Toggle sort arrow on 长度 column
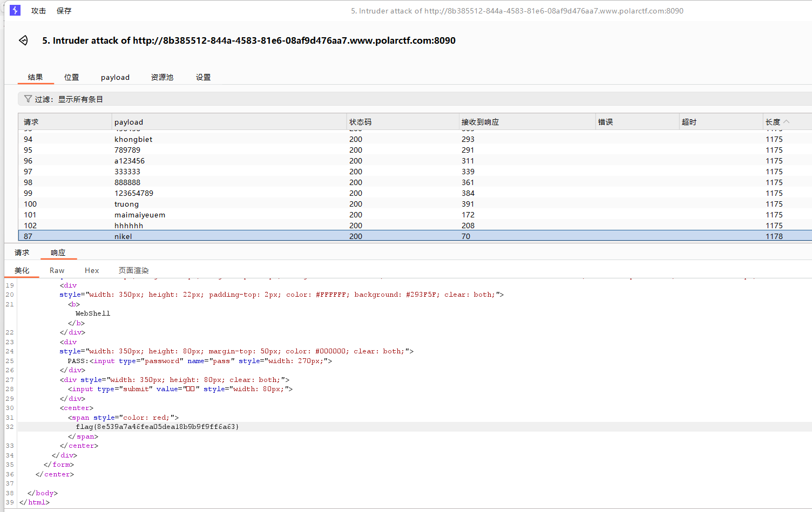The image size is (812, 512). [786, 122]
